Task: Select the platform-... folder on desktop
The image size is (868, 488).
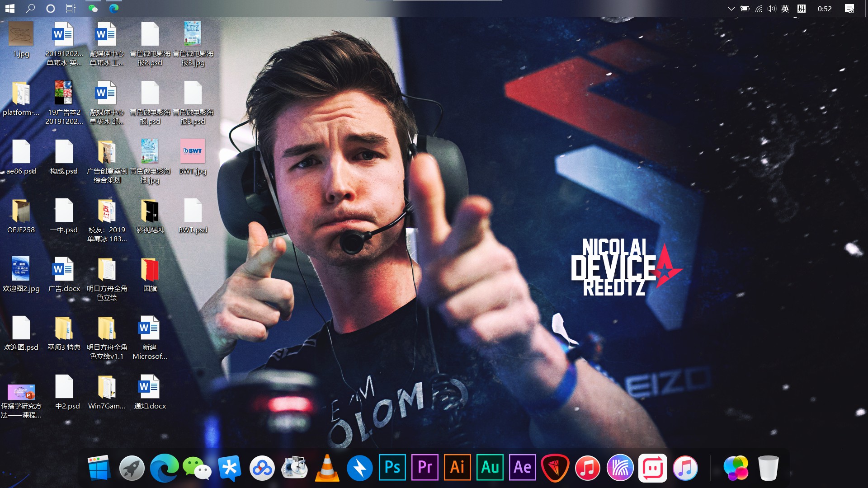Action: pos(21,99)
